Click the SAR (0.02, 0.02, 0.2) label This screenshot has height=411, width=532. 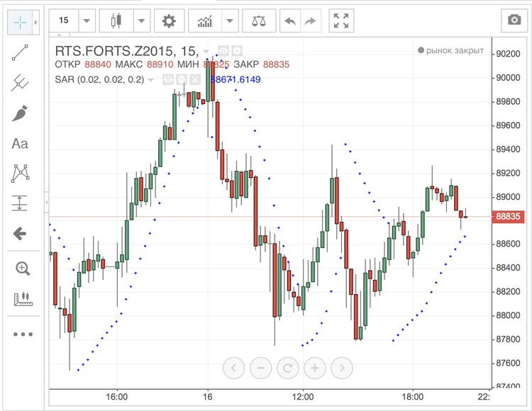[x=99, y=79]
